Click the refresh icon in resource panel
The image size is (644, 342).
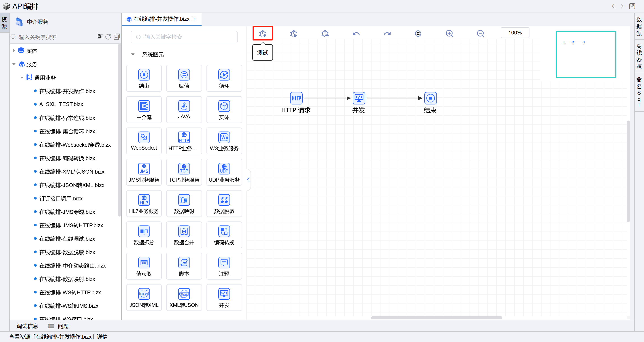tap(108, 37)
